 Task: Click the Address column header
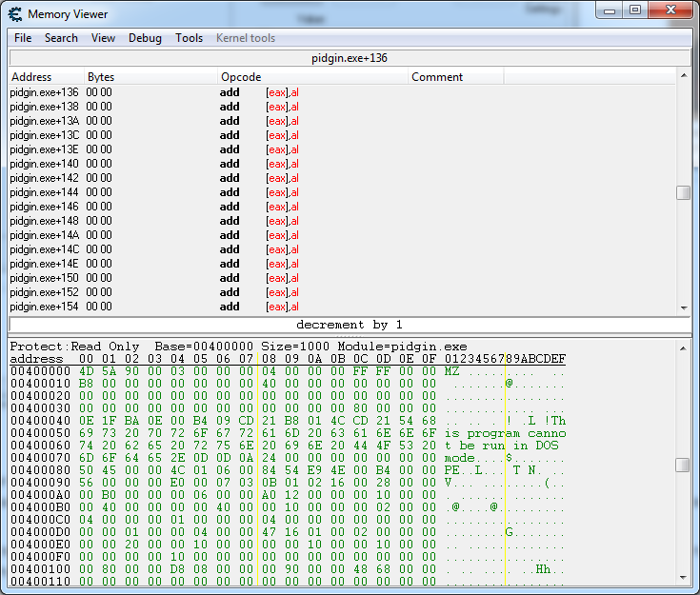(x=46, y=77)
